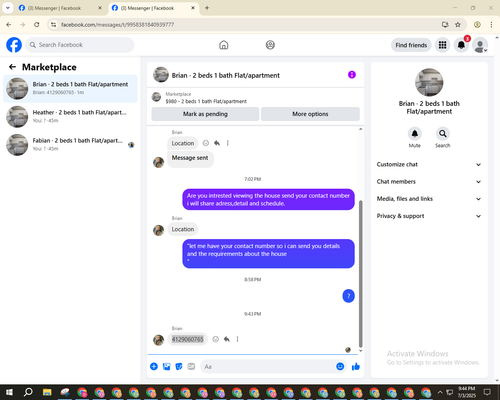500x400 pixels.
Task: Expand Media, files and links section
Action: 429,199
